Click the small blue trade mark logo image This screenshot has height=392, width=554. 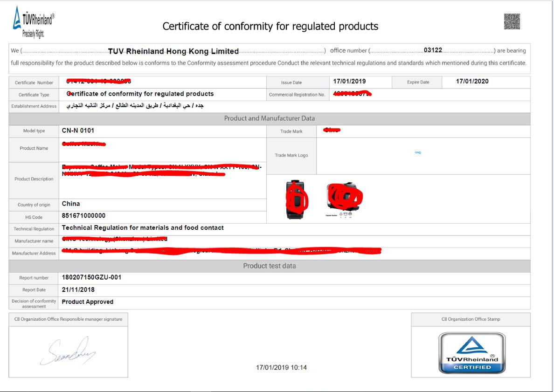[418, 152]
